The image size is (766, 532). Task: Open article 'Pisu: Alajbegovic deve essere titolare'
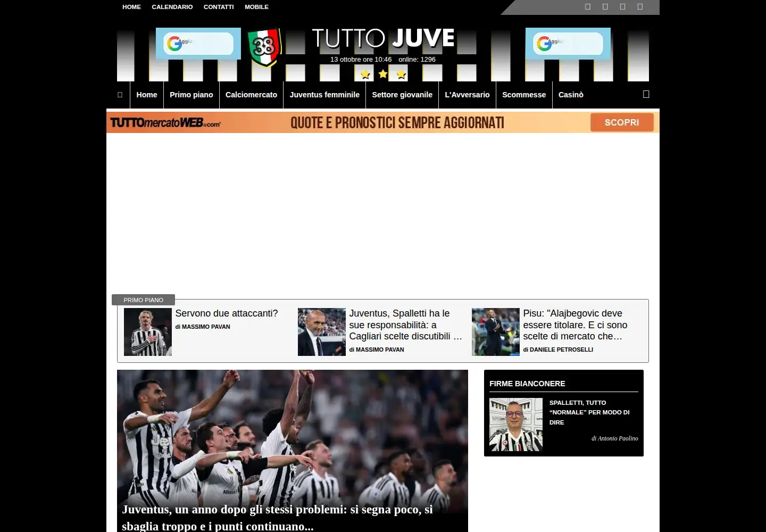point(576,325)
